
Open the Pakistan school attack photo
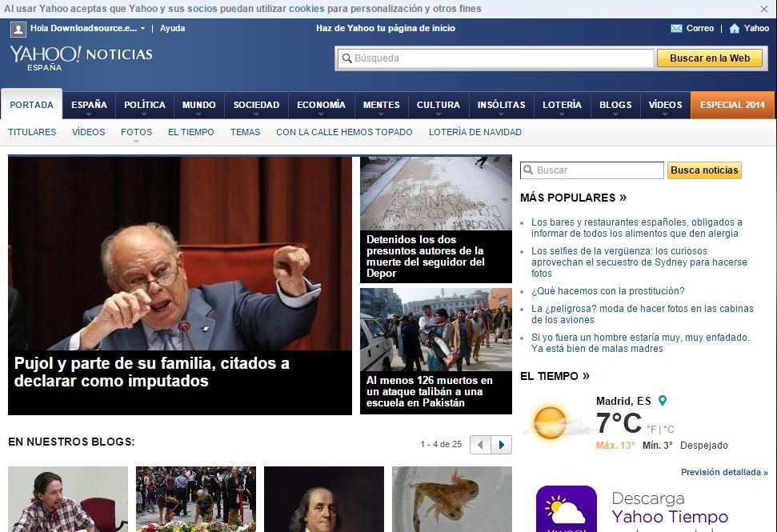(x=436, y=330)
